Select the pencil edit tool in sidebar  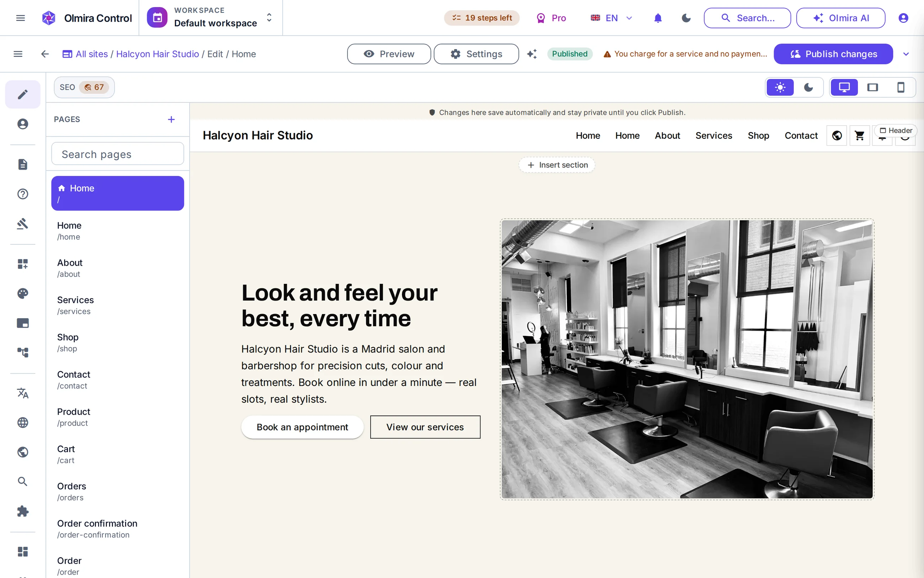coord(22,94)
